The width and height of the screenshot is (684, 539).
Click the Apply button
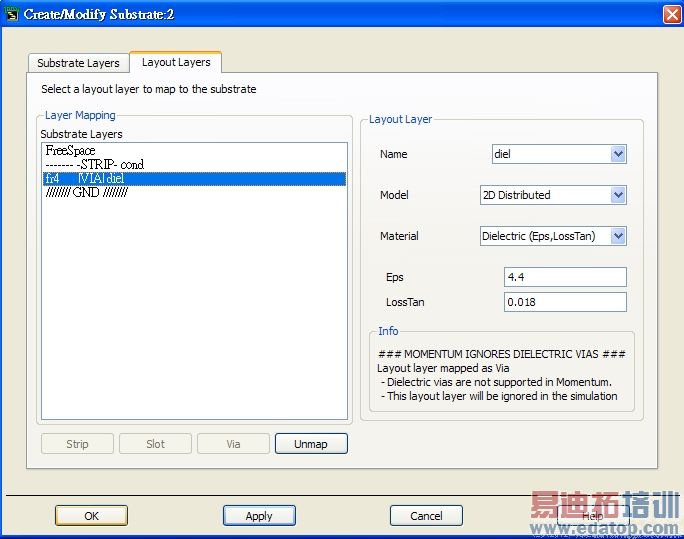point(259,516)
